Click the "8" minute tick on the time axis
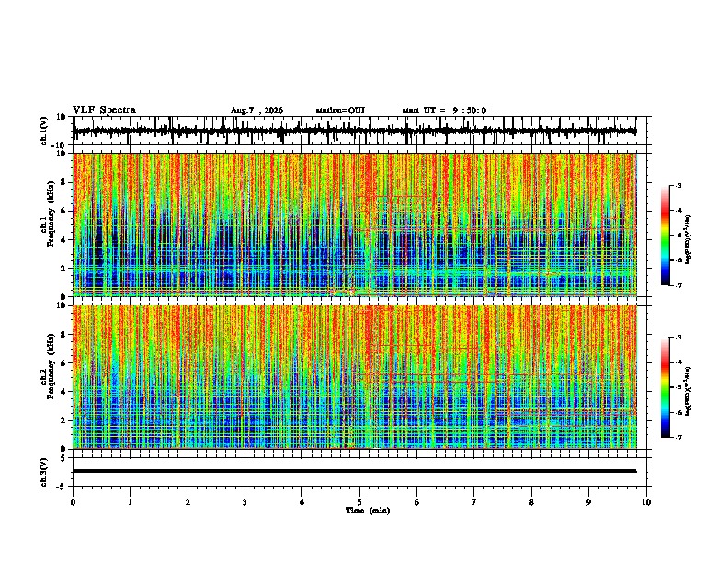Image resolution: width=728 pixels, height=563 pixels. coord(531,502)
